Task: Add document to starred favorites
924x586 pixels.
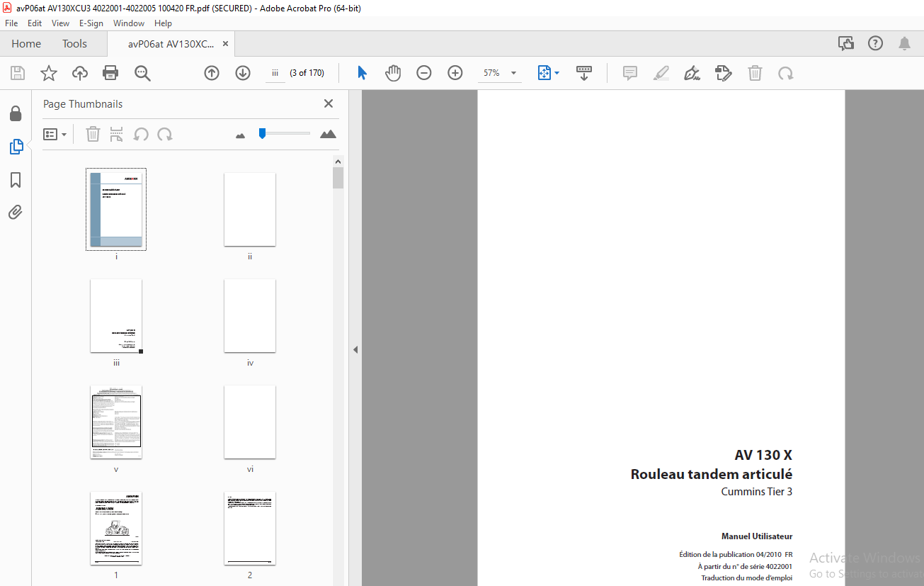Action: (x=48, y=73)
